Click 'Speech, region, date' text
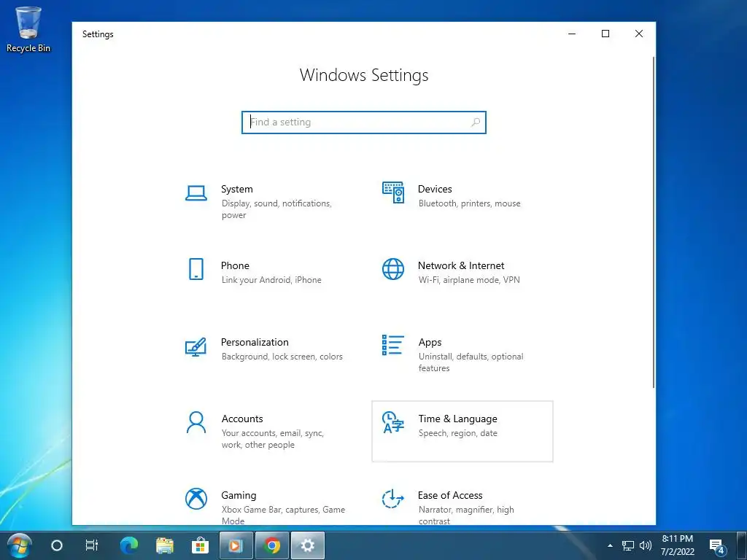This screenshot has width=747, height=560. (x=458, y=433)
